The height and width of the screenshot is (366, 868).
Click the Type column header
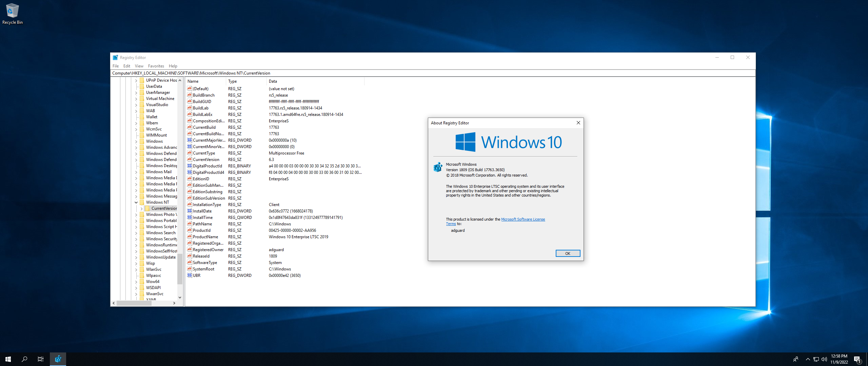pyautogui.click(x=246, y=81)
